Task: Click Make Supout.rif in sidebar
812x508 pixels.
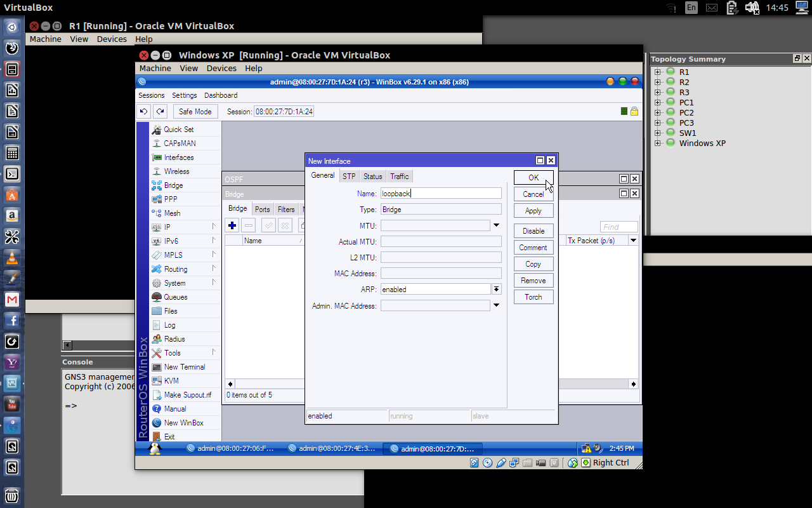Action: (188, 394)
